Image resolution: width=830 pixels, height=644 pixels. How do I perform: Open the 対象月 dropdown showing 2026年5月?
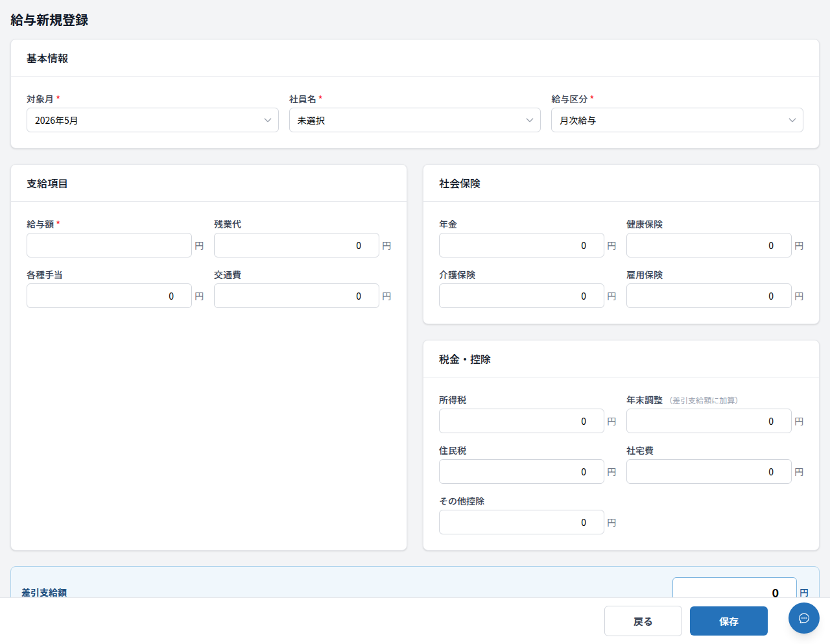pyautogui.click(x=152, y=120)
